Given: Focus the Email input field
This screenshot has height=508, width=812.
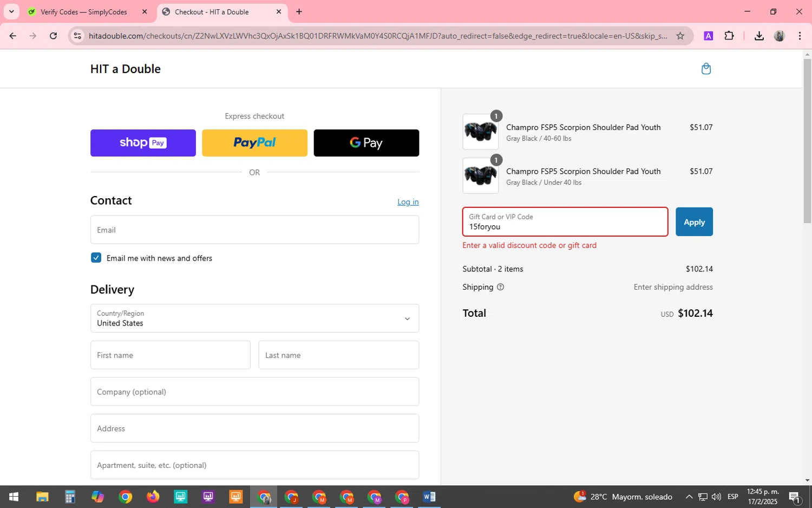Looking at the screenshot, I should pyautogui.click(x=254, y=230).
